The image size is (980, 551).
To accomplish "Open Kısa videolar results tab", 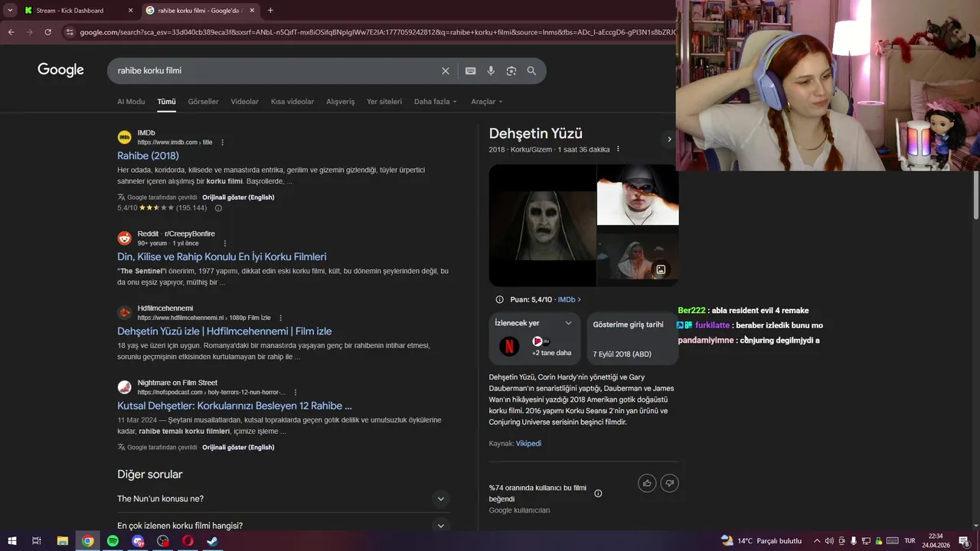I will click(292, 102).
